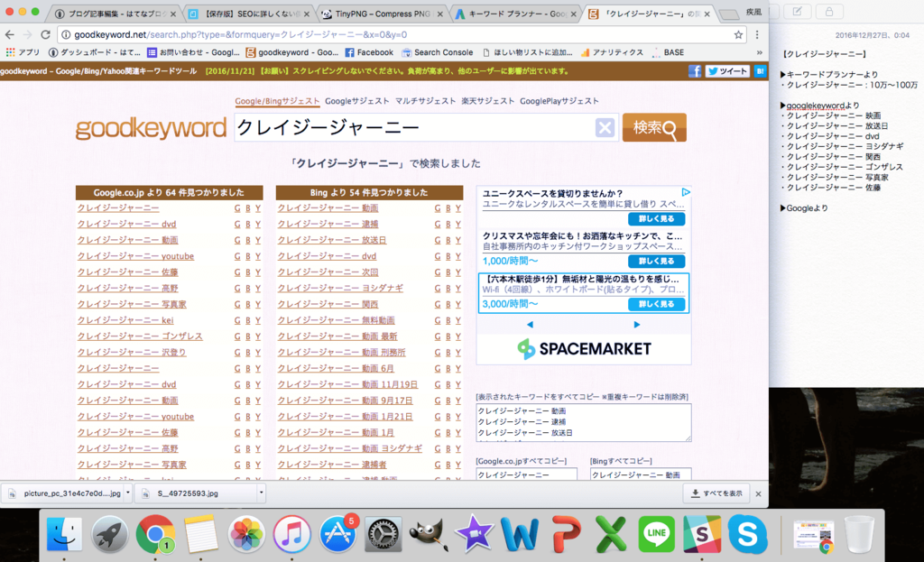Image resolution: width=924 pixels, height=562 pixels.
Task: Click the 検索 search button
Action: tap(654, 127)
